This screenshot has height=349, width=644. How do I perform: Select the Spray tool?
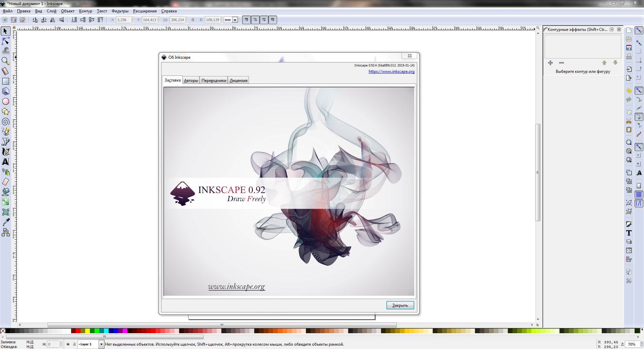click(x=5, y=172)
